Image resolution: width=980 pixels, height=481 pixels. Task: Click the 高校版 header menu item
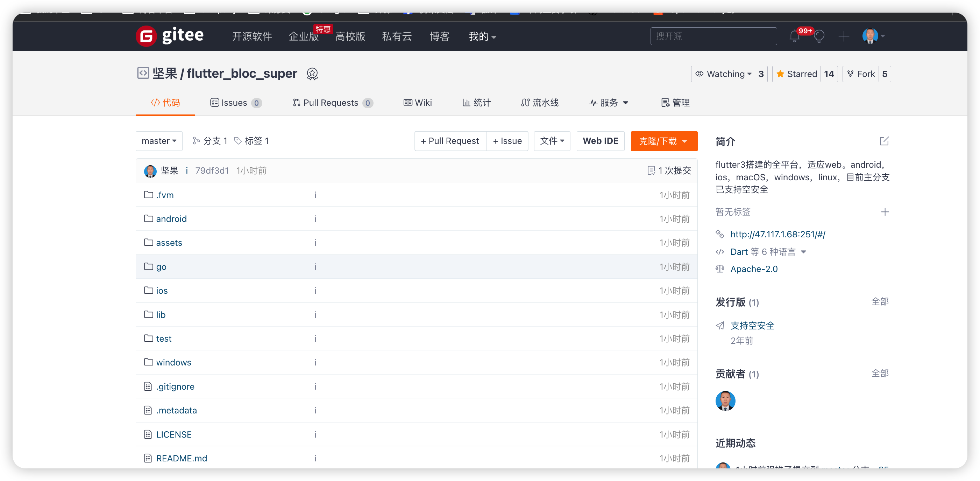point(350,36)
